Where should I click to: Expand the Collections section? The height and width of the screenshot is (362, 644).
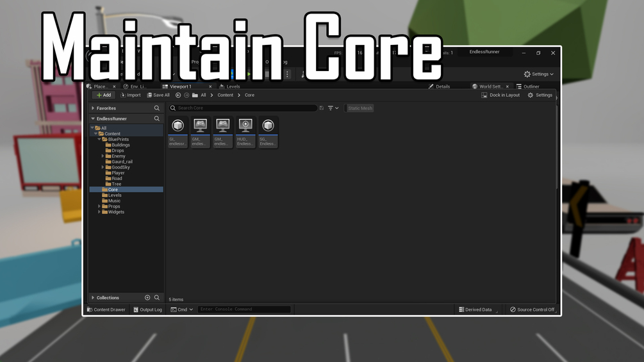(x=93, y=297)
